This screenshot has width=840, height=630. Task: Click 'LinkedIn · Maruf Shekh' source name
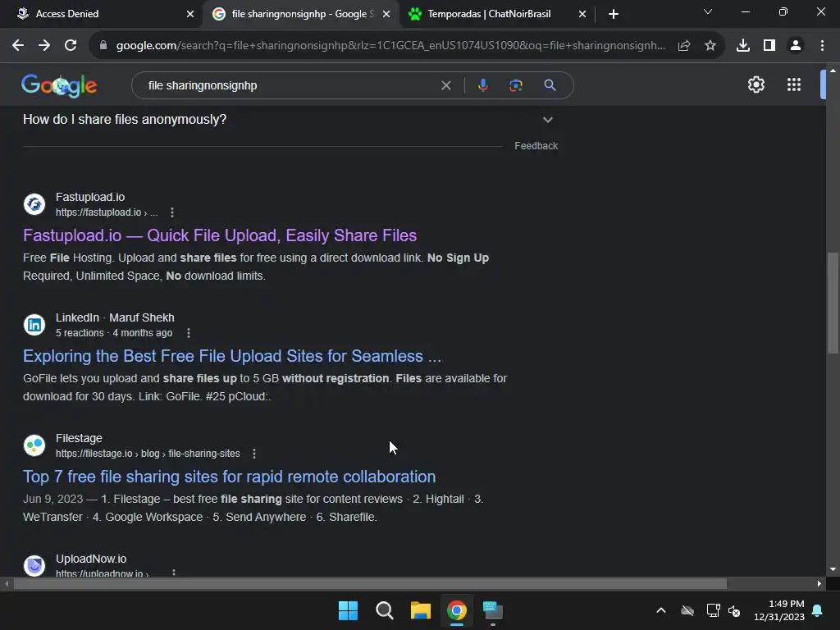pos(115,317)
